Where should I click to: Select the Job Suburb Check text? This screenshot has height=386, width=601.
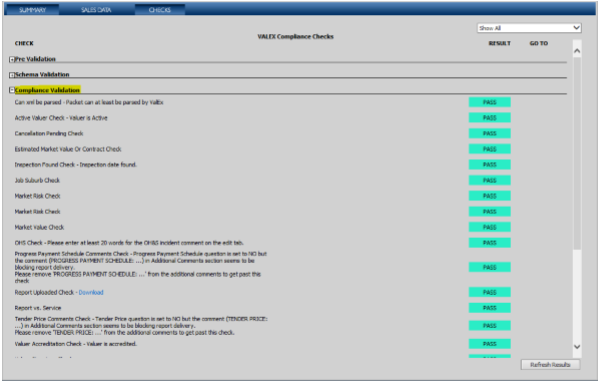37,181
